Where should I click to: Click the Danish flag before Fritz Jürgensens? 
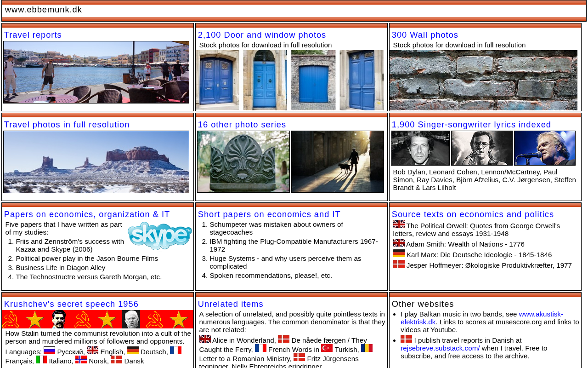click(x=299, y=357)
